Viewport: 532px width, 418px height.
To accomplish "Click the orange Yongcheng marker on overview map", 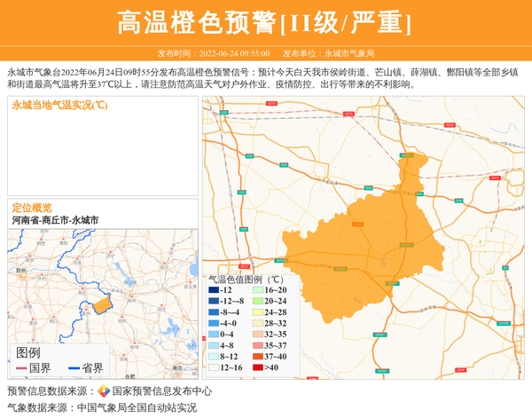I will [x=103, y=304].
